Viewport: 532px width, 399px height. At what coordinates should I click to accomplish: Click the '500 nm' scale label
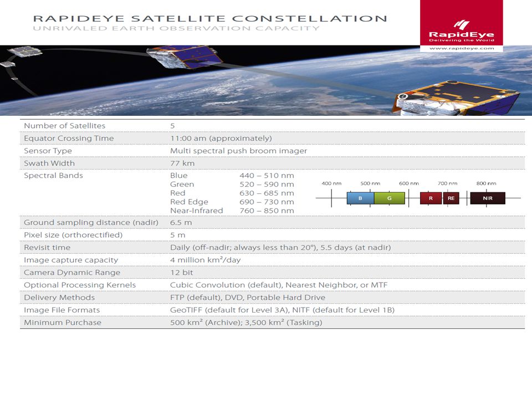point(370,183)
